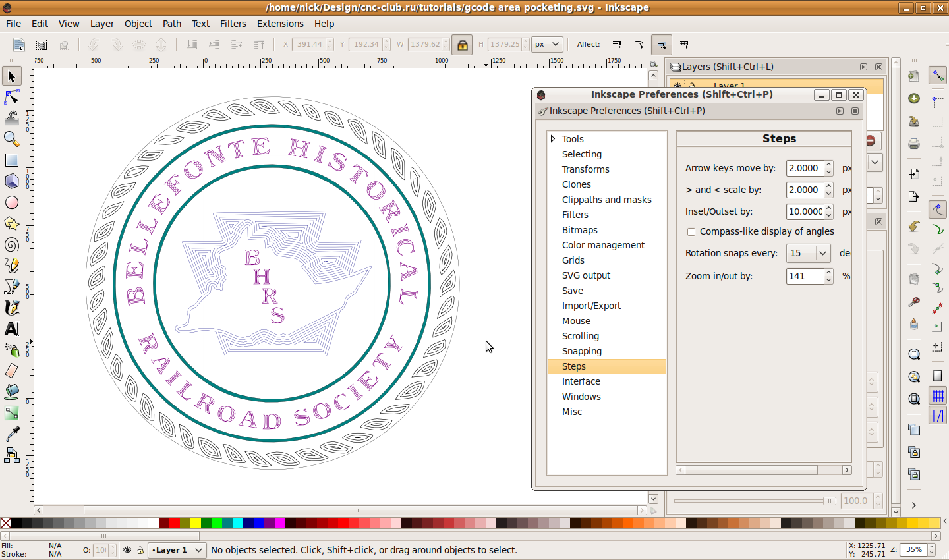Select the Text tool
The image size is (949, 560).
point(12,329)
